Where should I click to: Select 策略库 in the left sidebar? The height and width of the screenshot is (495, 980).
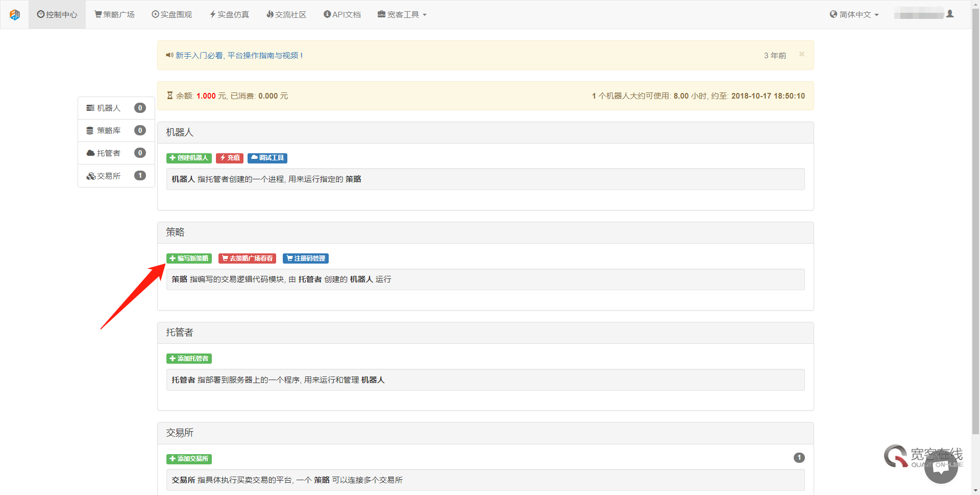click(116, 130)
